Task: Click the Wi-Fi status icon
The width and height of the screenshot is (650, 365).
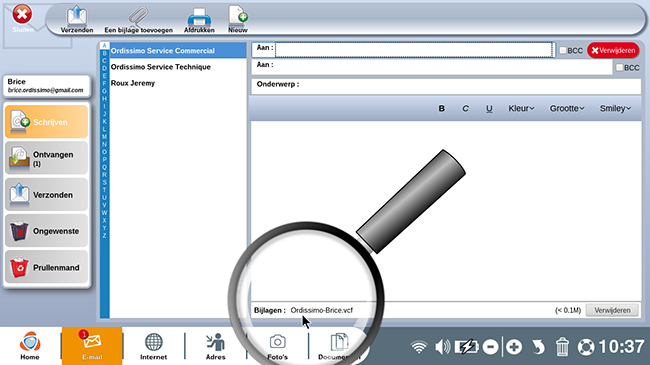Action: click(419, 347)
